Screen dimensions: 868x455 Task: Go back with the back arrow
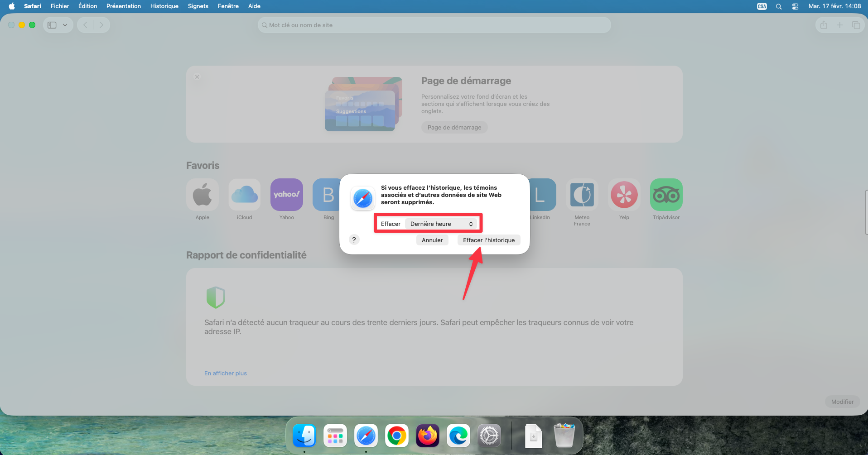(x=86, y=25)
